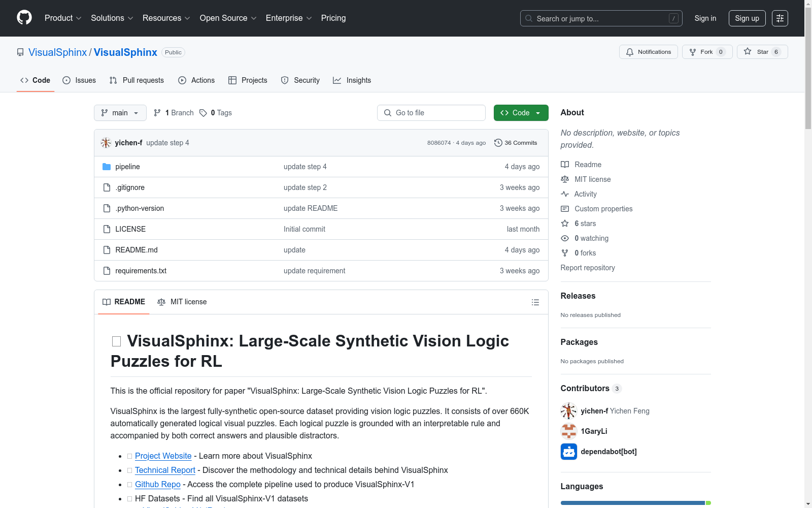Click the pipeline folder icon
Screen dimensions: 812x508
107,167
